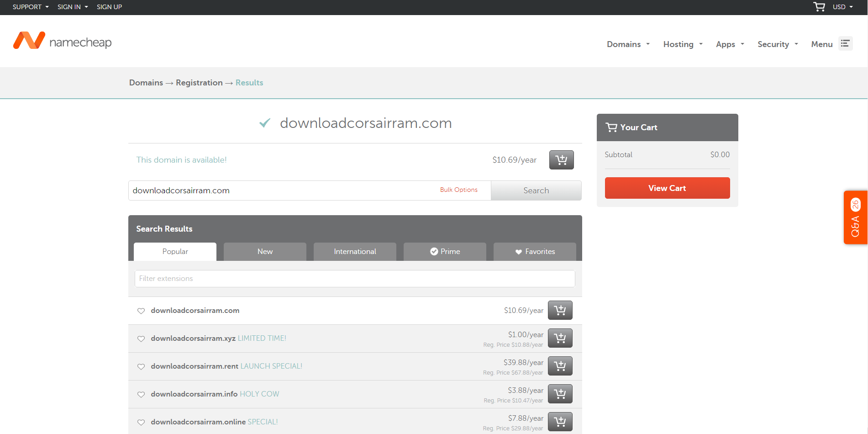
Task: Open the hamburger Menu icon
Action: (845, 43)
